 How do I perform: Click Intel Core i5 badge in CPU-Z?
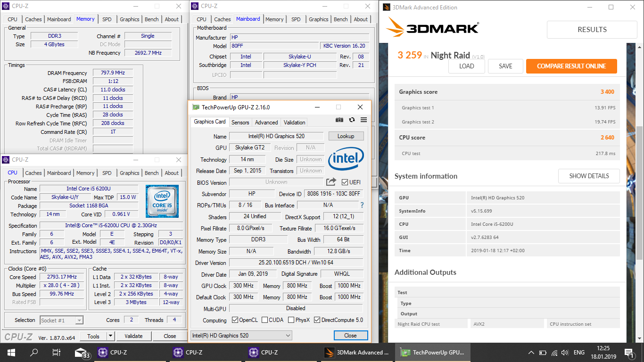pos(162,201)
